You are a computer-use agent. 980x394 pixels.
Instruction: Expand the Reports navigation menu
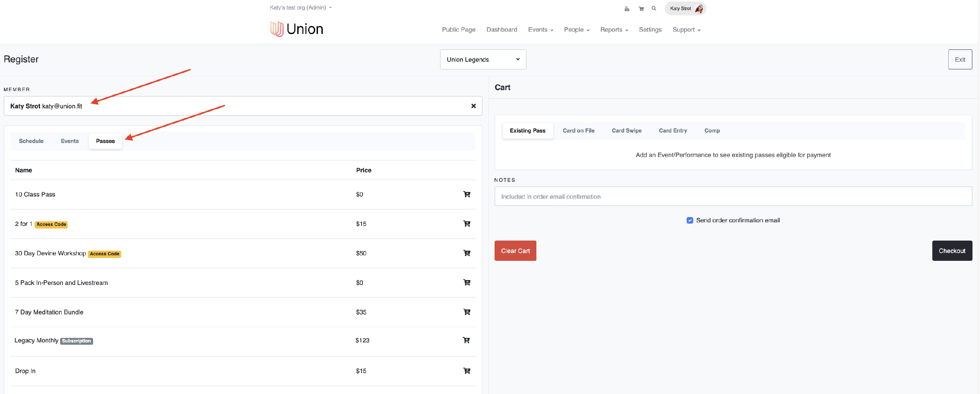pyautogui.click(x=613, y=30)
